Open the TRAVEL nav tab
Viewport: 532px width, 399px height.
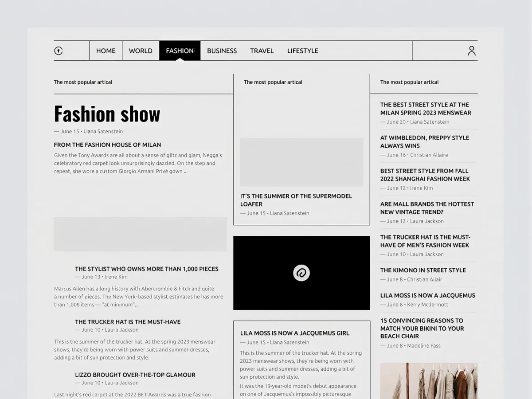[x=262, y=51]
